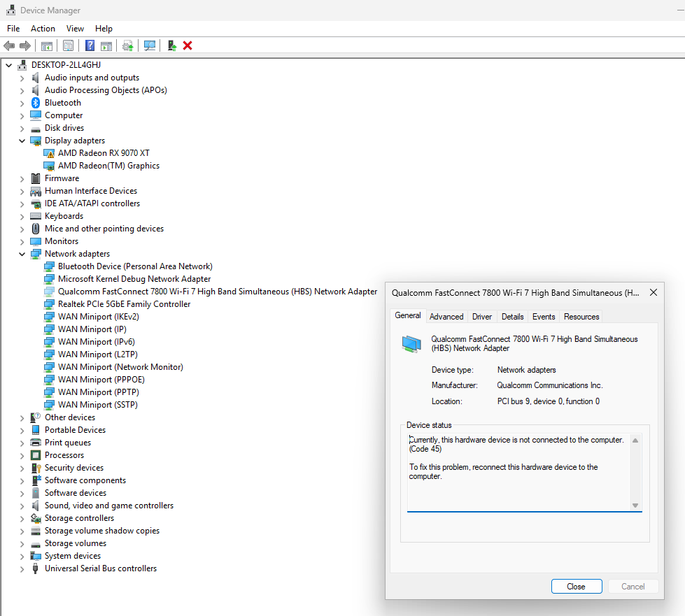Expand IDE ATA/ATAPI controllers
The height and width of the screenshot is (616, 685).
[22, 204]
